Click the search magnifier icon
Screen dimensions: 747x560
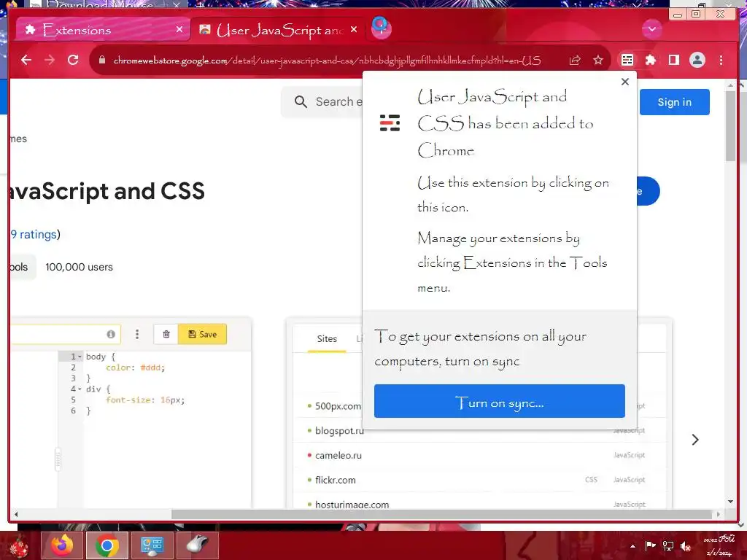[x=301, y=101]
